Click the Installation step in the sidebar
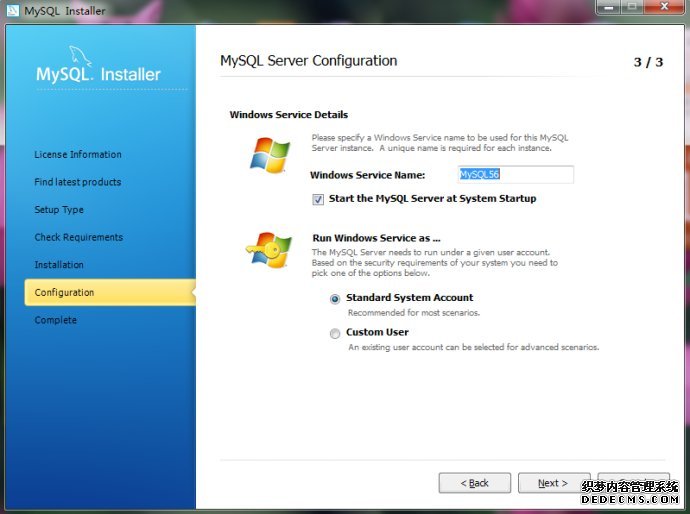The height and width of the screenshot is (514, 690). pos(59,265)
